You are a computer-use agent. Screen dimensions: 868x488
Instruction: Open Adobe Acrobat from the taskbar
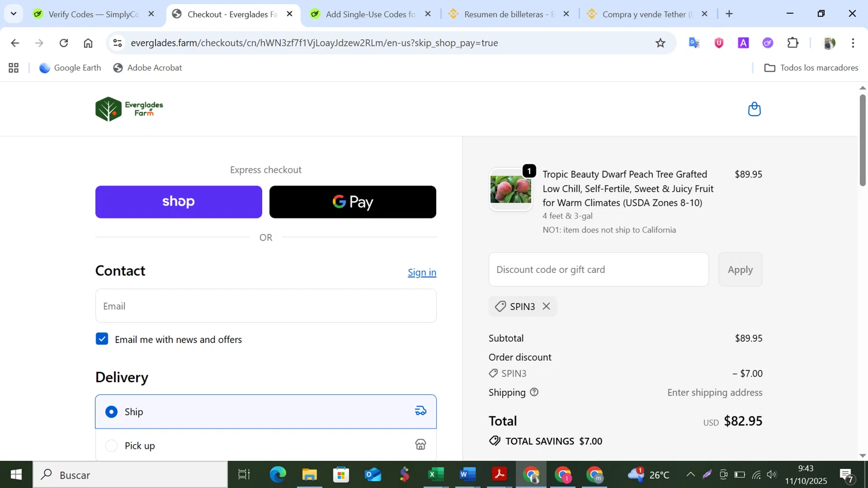(499, 475)
